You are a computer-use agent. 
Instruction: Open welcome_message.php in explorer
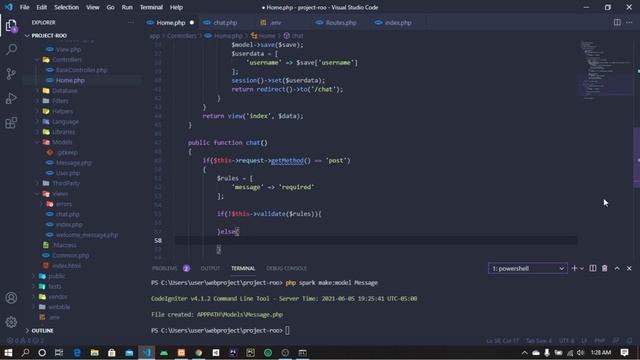point(87,235)
